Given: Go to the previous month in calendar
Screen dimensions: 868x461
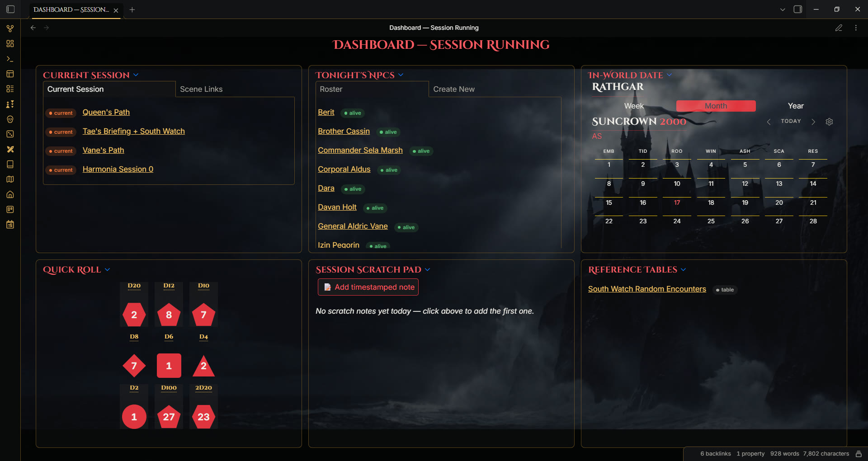Looking at the screenshot, I should tap(769, 122).
